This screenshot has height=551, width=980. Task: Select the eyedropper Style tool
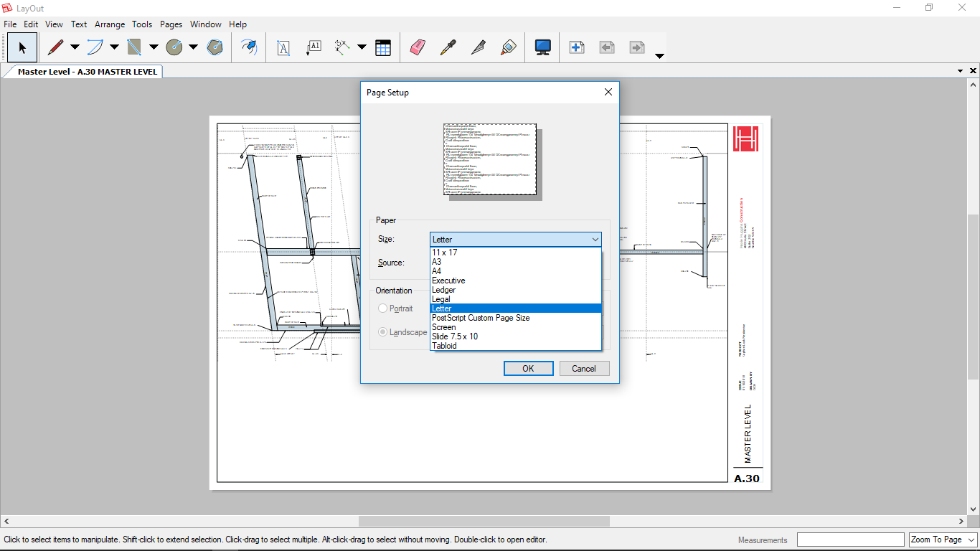coord(448,47)
